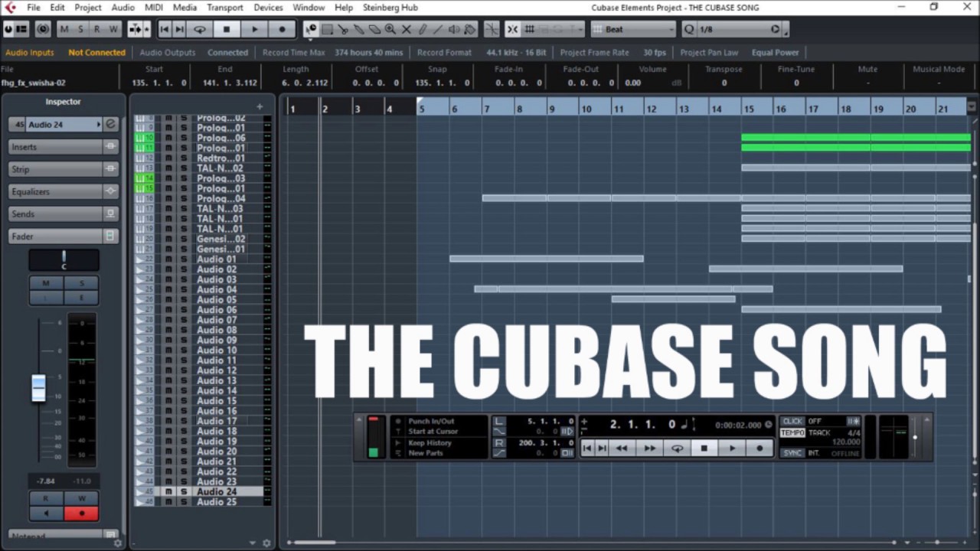Open the MIDI menu
This screenshot has width=980, height=551.
coord(153,8)
